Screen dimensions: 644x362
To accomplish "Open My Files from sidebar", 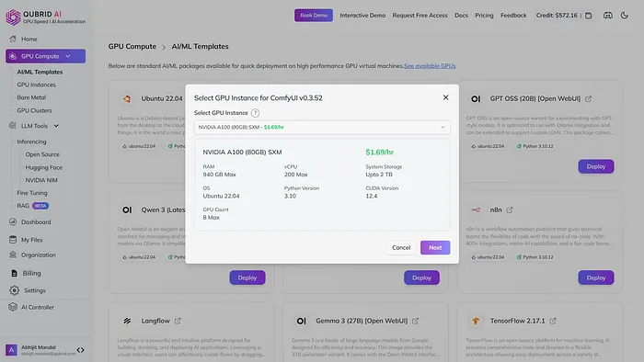I will coord(31,240).
